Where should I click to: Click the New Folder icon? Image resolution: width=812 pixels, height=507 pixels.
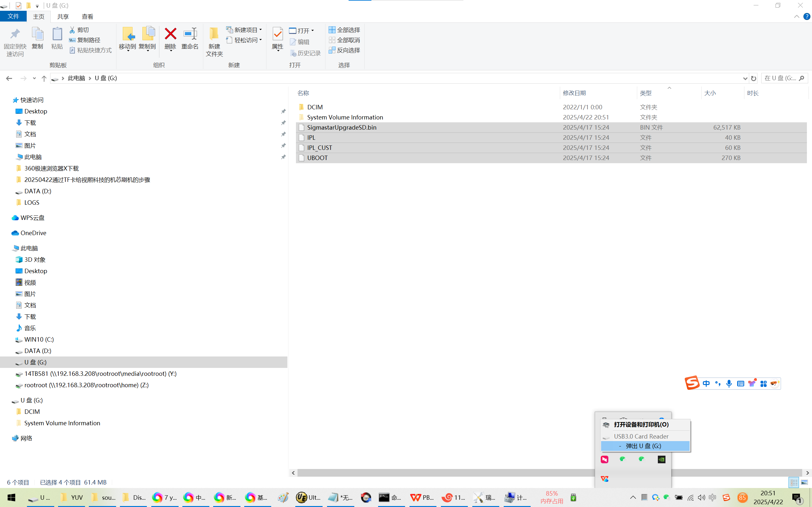pos(214,34)
